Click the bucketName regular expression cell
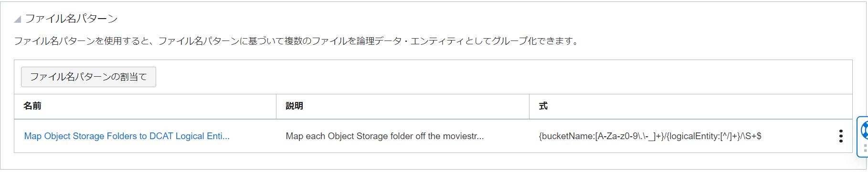The width and height of the screenshot is (868, 172). (x=650, y=136)
